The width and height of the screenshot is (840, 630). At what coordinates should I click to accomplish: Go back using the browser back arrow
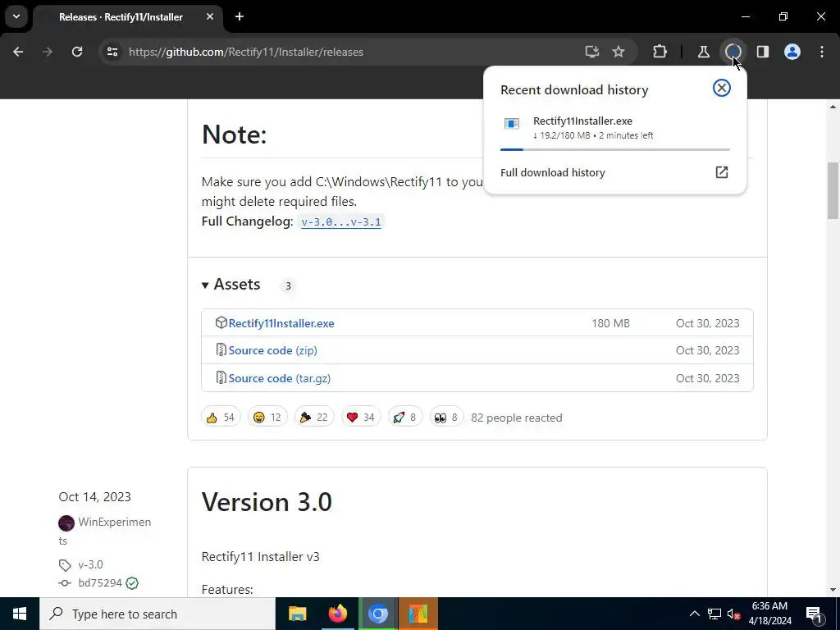pyautogui.click(x=18, y=52)
